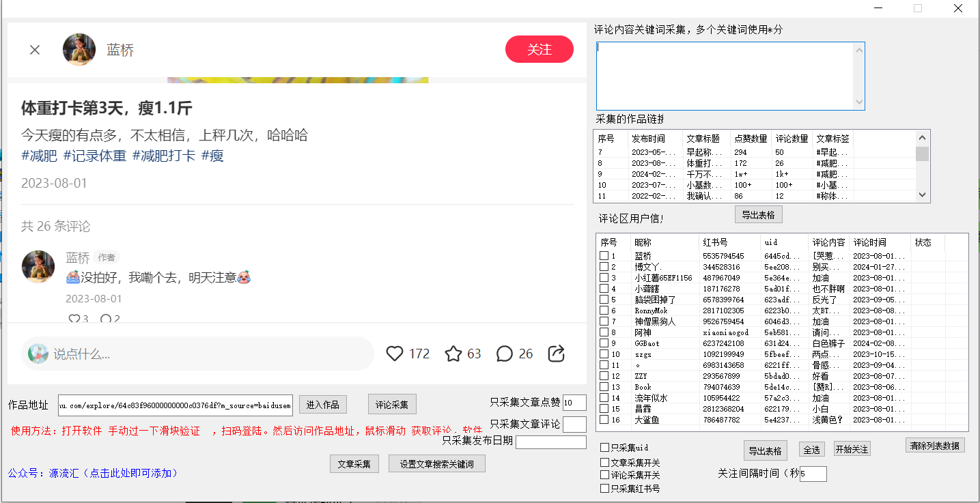
Task: Check the box for user row 博文丫.
Action: pos(604,267)
